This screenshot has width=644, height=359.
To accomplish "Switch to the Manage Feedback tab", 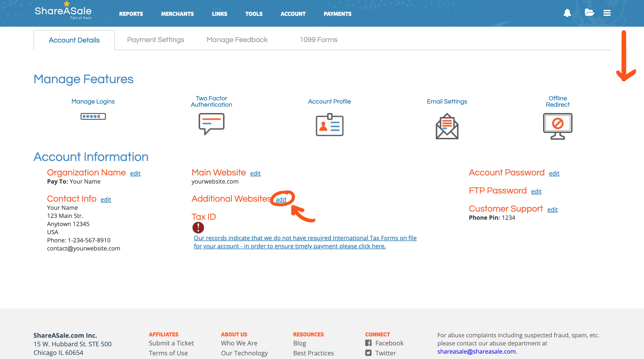I will [x=237, y=40].
